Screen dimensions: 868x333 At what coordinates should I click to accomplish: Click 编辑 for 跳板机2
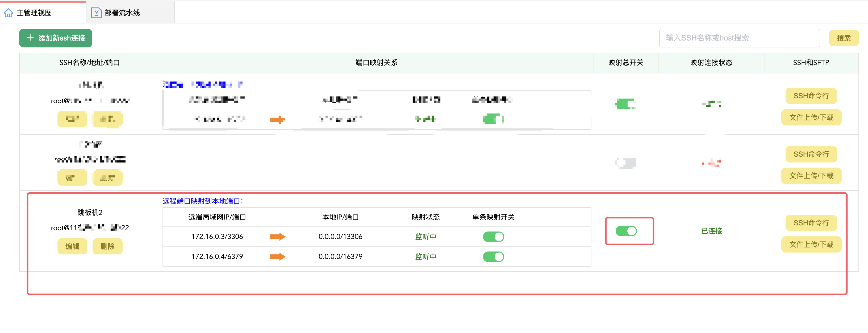click(x=72, y=246)
